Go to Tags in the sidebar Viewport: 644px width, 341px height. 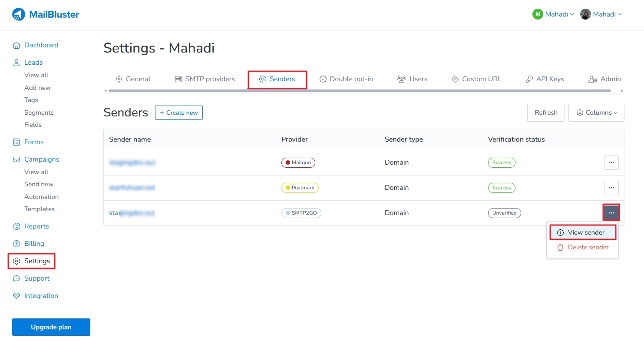(x=31, y=100)
